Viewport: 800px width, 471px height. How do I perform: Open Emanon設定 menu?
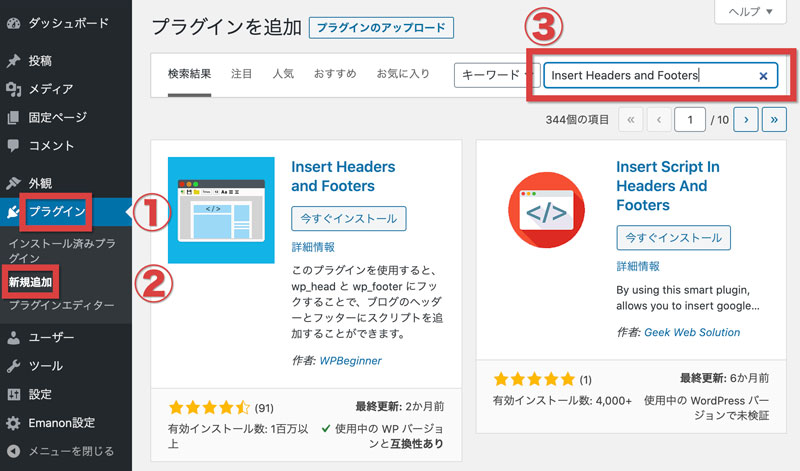tap(62, 423)
